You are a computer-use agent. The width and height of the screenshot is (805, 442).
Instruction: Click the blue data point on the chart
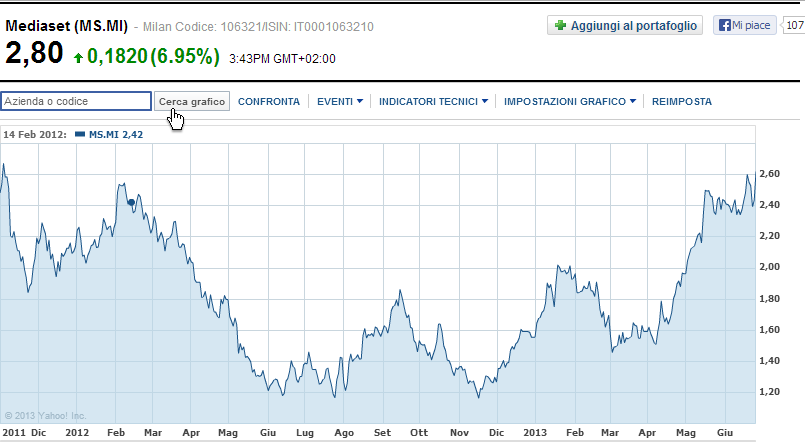click(131, 202)
